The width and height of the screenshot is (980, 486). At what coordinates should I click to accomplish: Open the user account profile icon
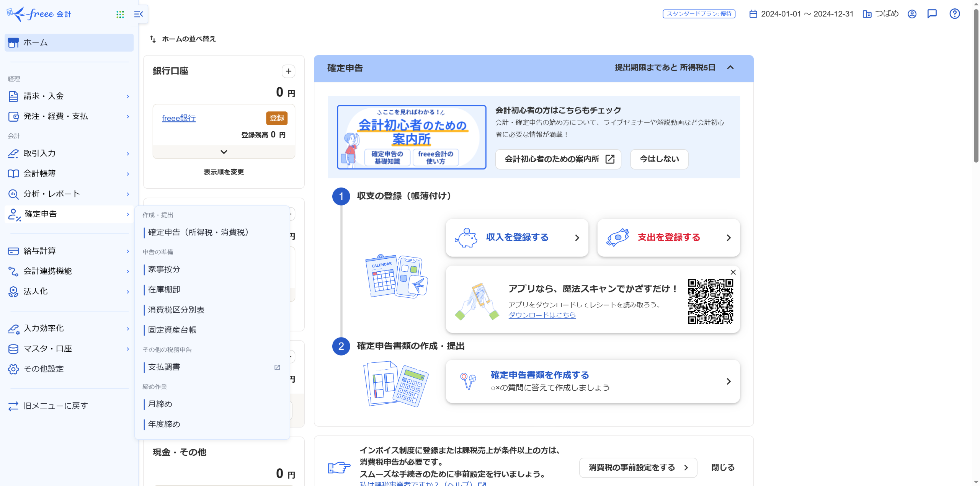click(912, 14)
